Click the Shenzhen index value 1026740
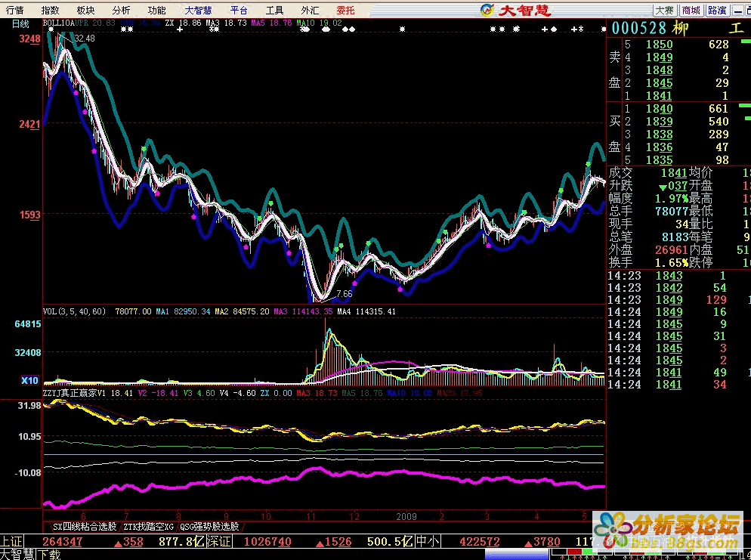 click(267, 542)
